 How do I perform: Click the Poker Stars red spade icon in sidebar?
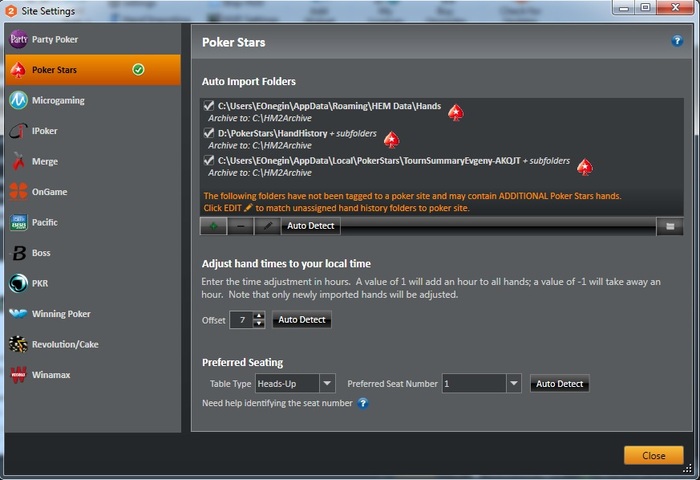[18, 70]
